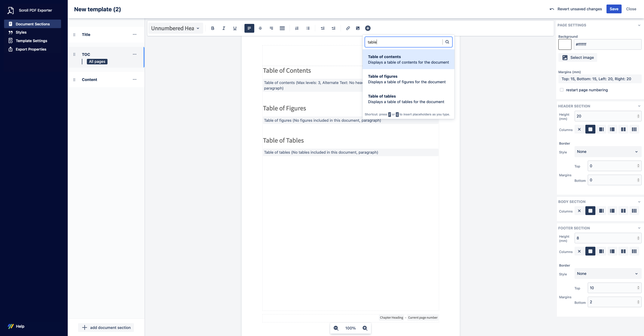Toggle bold formatting in toolbar

tap(212, 28)
